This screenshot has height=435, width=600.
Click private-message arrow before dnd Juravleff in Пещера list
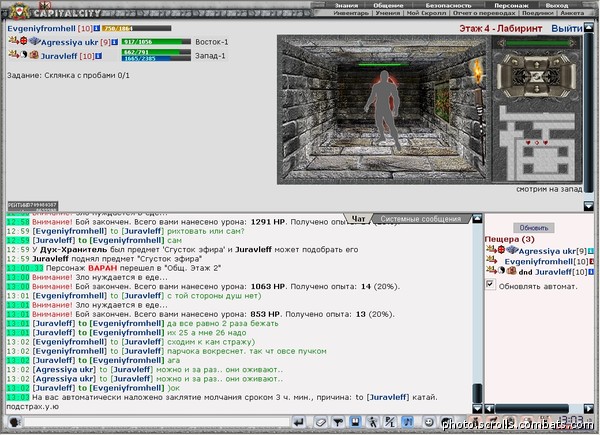click(x=491, y=270)
